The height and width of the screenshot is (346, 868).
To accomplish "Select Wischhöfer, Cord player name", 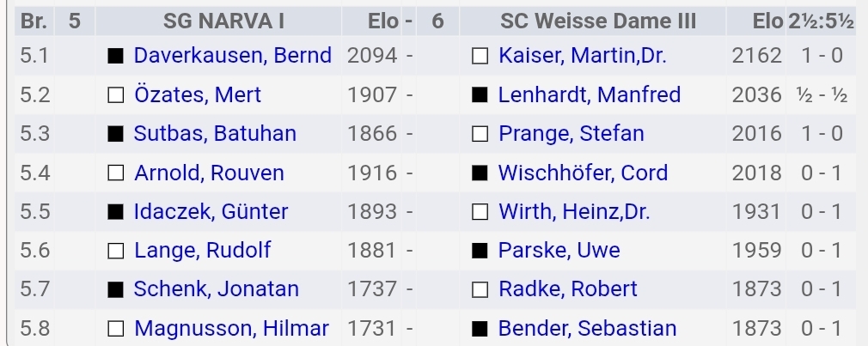I will [x=583, y=173].
